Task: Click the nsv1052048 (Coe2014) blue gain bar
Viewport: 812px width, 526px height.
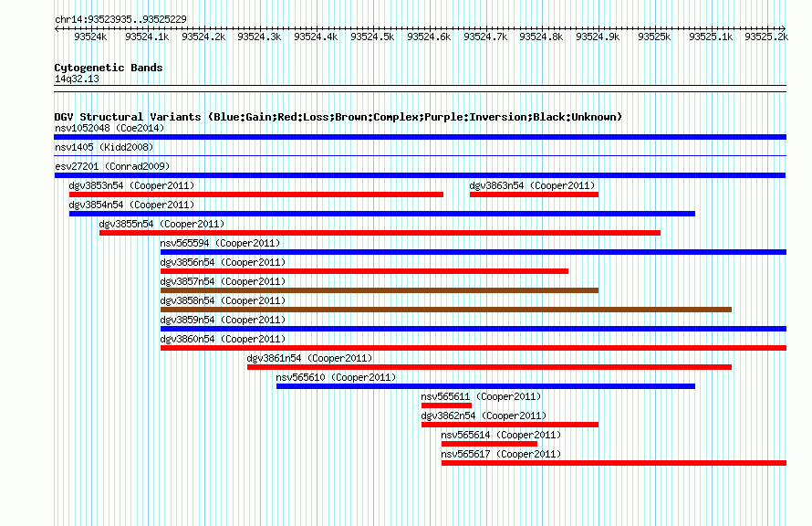Action: [420, 137]
